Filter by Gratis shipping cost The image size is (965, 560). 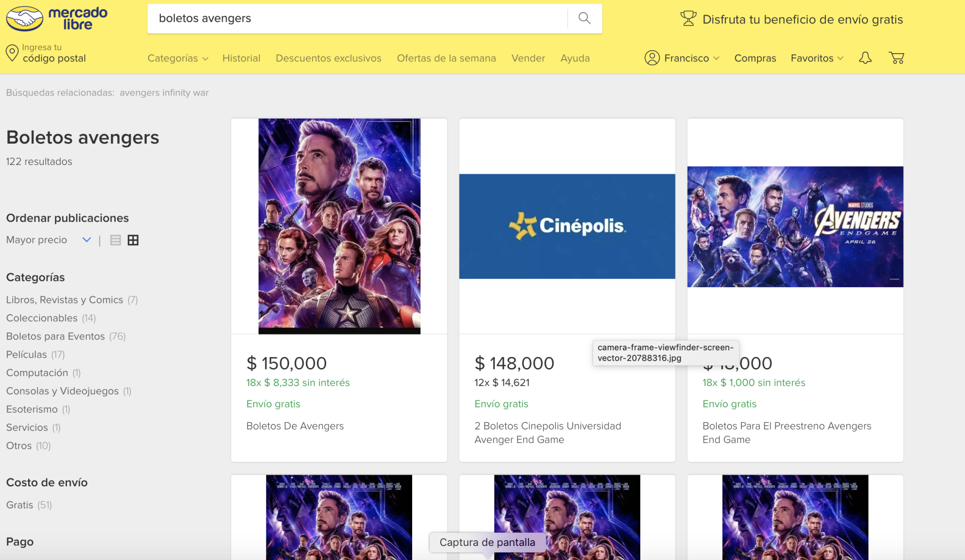(x=20, y=505)
